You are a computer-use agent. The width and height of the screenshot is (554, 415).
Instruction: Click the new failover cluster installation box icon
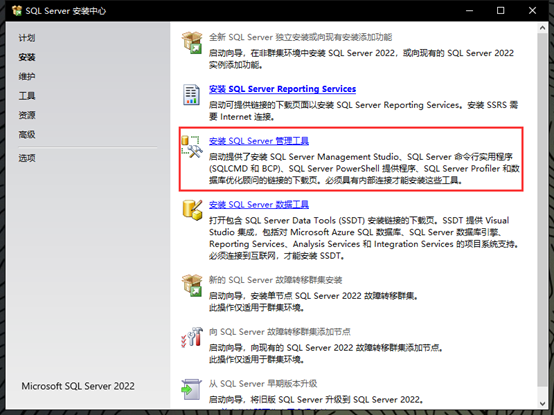(x=192, y=285)
